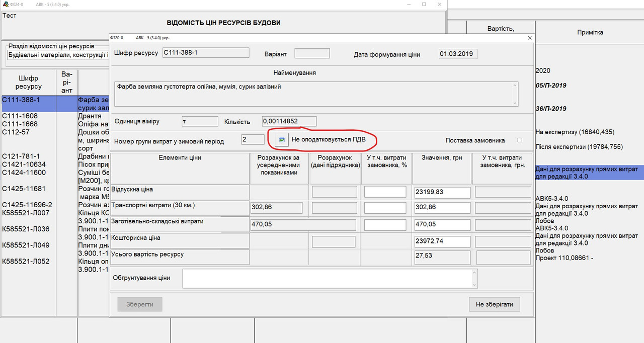
Task: Click customer percent field for 'Заготівельно-складські витрати'
Action: coord(385,224)
